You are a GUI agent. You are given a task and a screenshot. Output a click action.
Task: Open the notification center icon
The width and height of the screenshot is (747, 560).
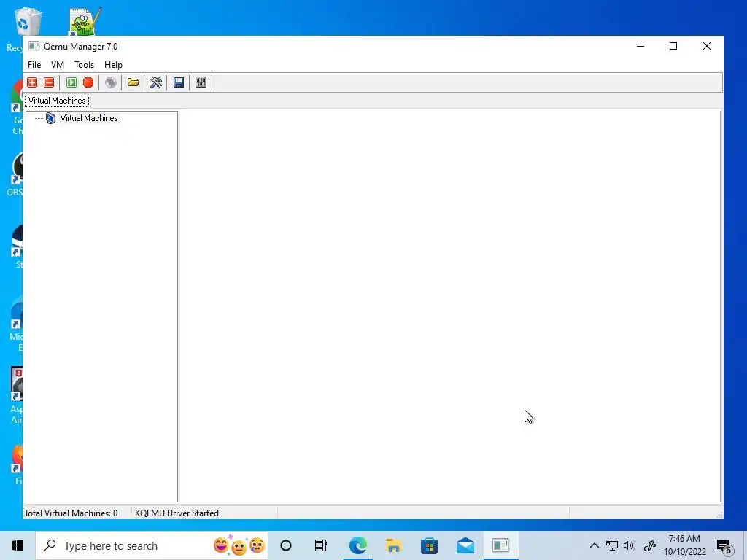[724, 545]
